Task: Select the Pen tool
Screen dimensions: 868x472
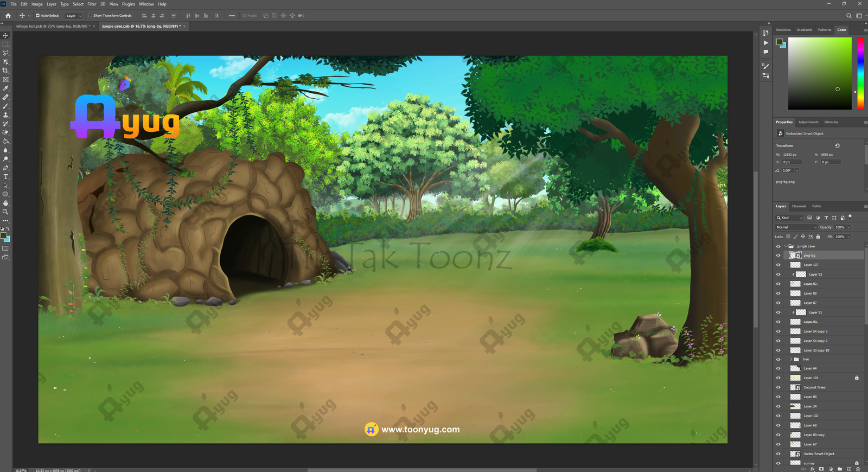Action: click(x=5, y=168)
